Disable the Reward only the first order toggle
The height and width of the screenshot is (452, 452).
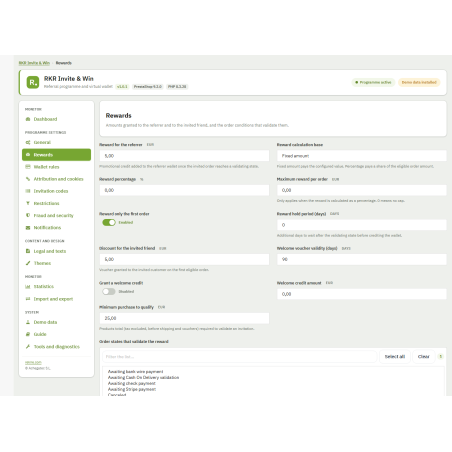click(109, 222)
